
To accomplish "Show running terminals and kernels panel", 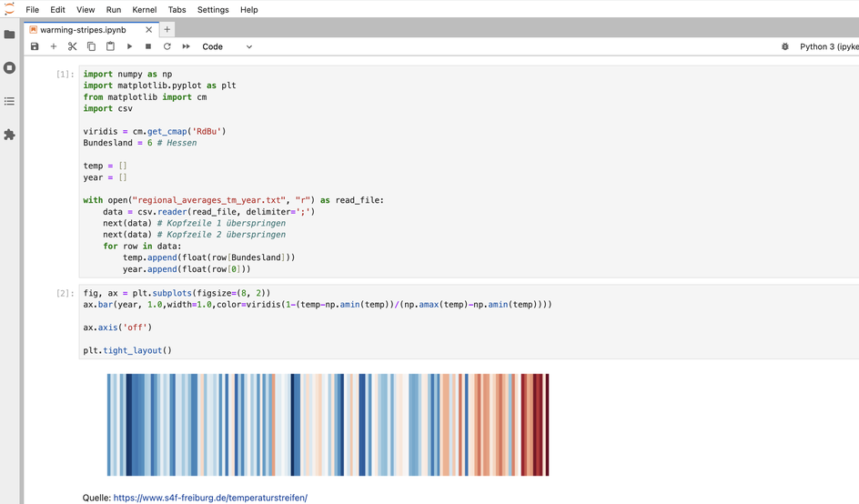I will (x=9, y=68).
